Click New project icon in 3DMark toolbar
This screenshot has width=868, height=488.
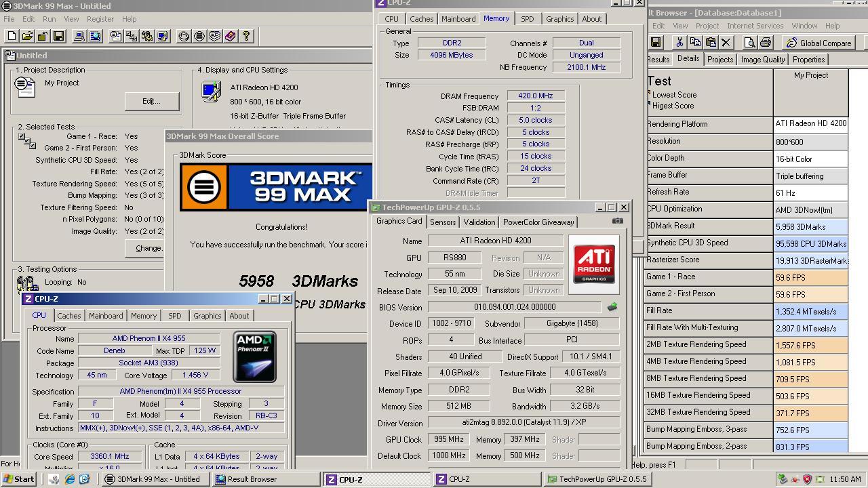tap(12, 36)
